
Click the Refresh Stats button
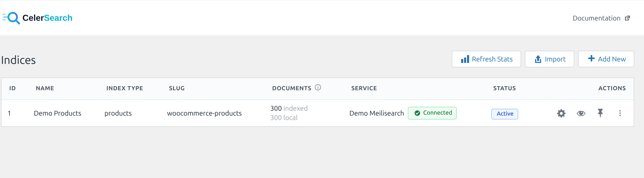click(x=486, y=59)
